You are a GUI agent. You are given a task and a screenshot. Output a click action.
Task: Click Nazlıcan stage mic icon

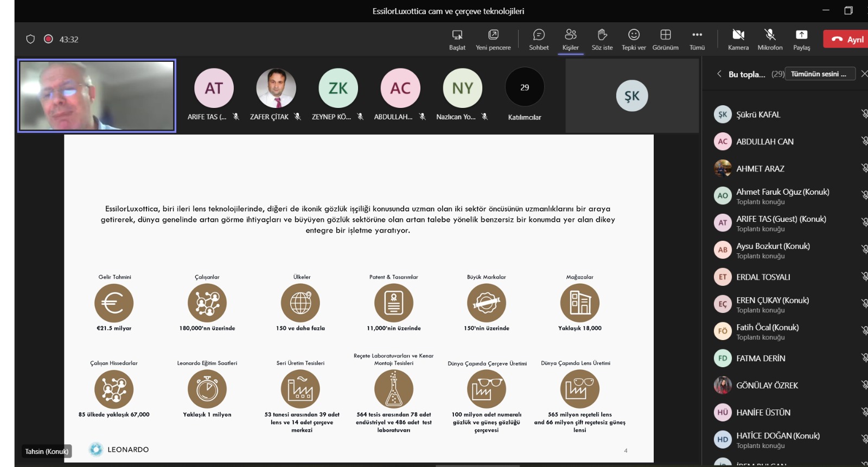[x=484, y=117]
